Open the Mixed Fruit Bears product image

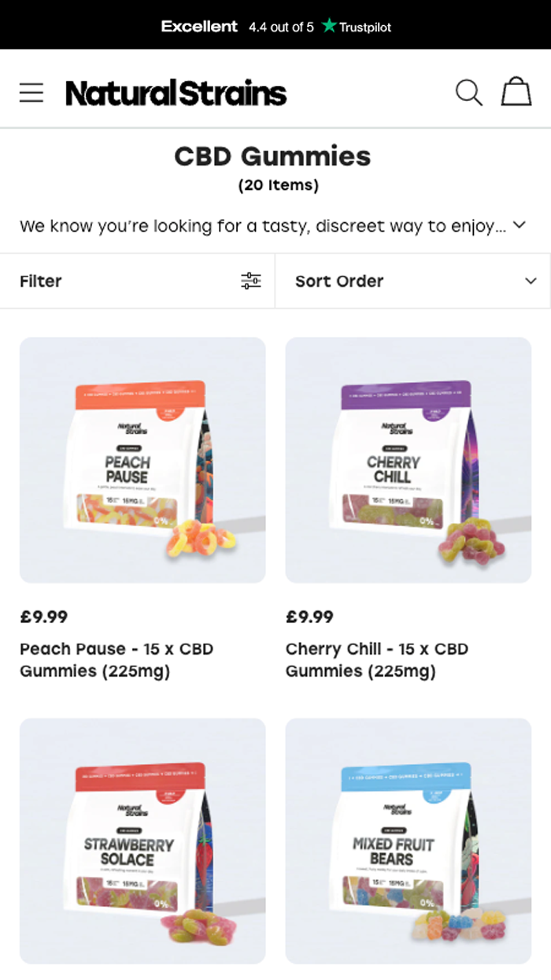(x=408, y=841)
